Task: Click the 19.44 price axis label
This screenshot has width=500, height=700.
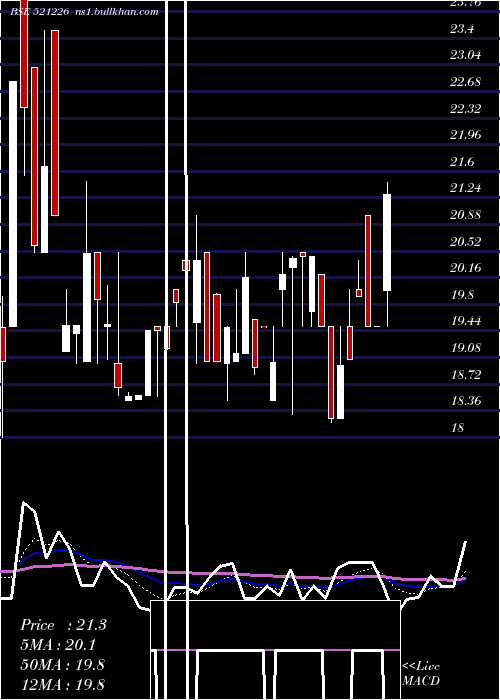Action: [x=466, y=321]
